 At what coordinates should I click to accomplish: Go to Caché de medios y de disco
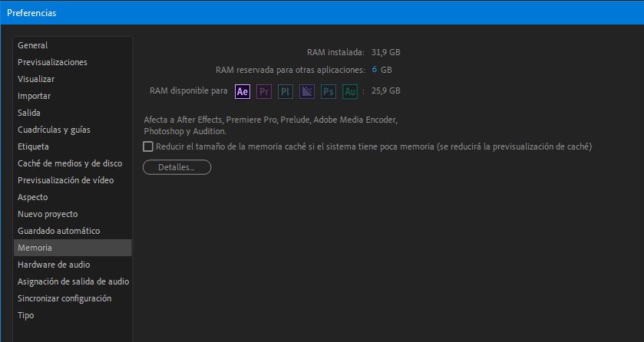[x=73, y=163]
